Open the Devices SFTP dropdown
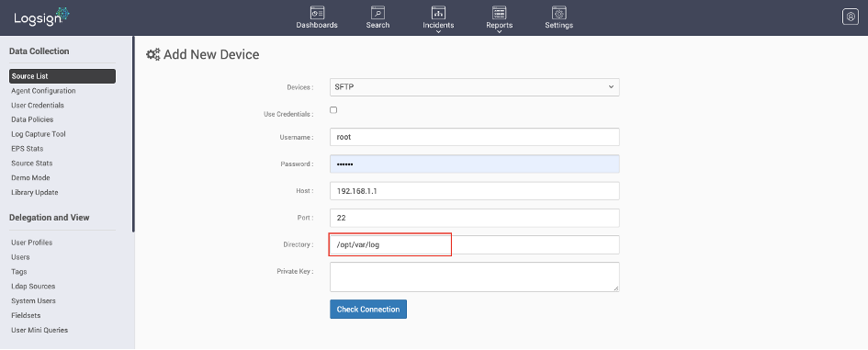868x350 pixels. (474, 87)
